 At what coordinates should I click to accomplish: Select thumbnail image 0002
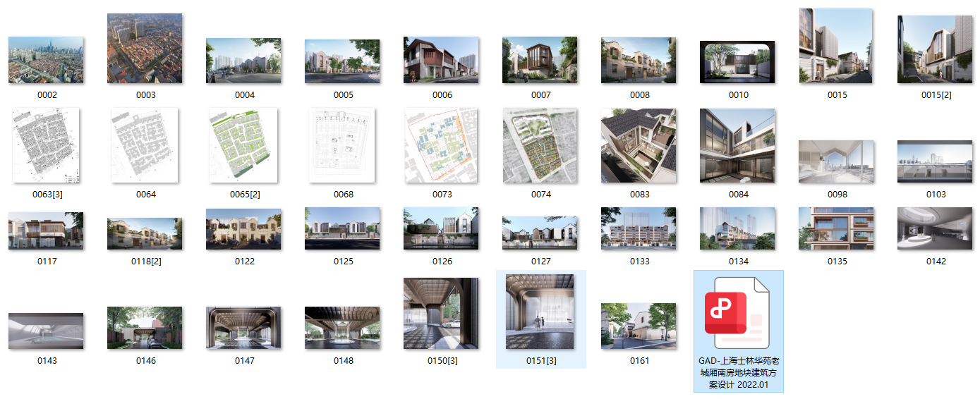coord(46,60)
